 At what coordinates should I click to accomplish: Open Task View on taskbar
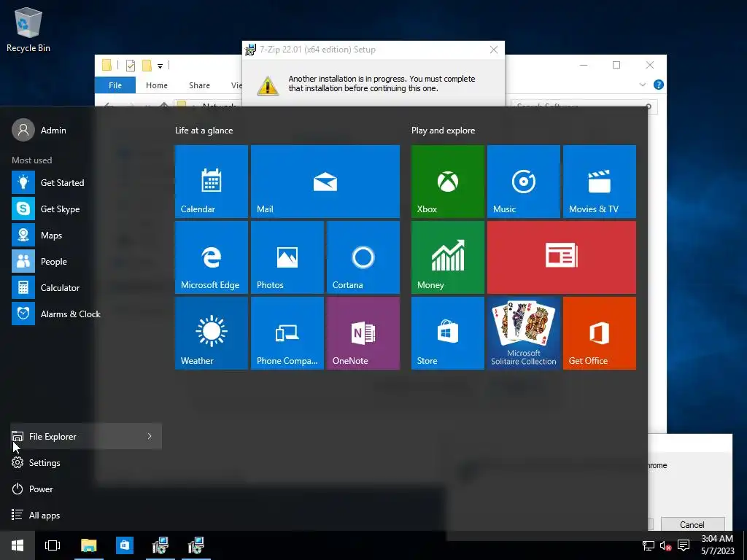click(x=53, y=545)
